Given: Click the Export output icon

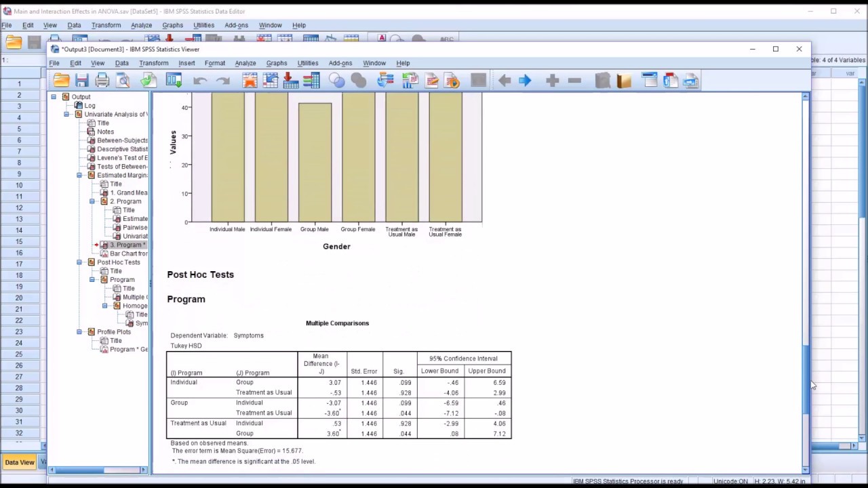Looking at the screenshot, I should (149, 81).
